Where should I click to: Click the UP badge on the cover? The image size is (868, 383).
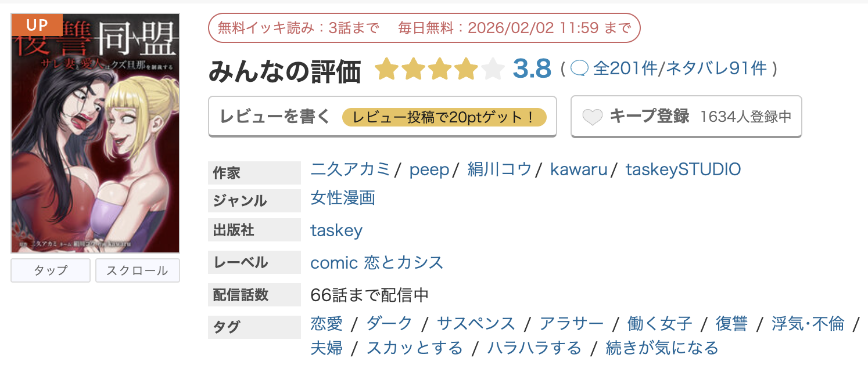click(37, 24)
